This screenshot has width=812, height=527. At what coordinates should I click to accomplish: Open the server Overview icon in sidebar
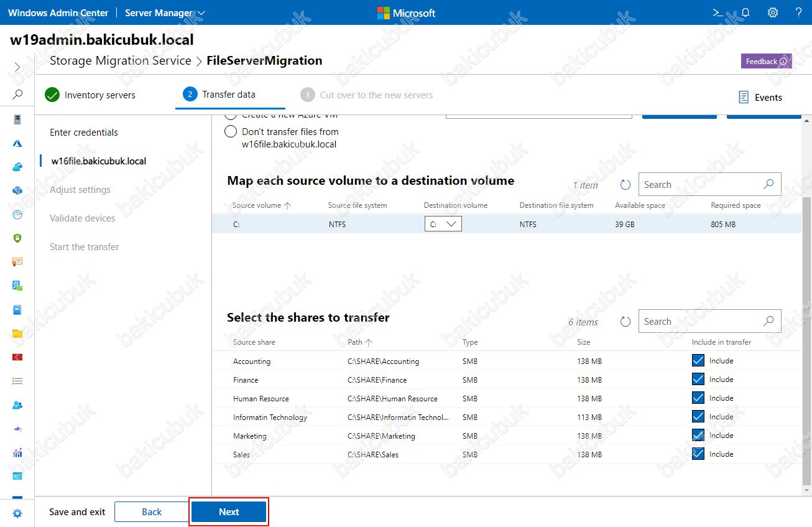(x=17, y=119)
